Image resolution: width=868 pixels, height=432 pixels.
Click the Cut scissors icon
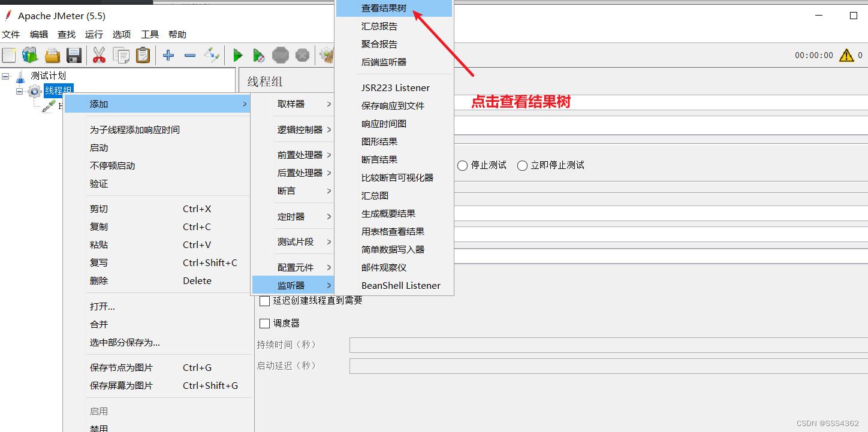pos(99,56)
